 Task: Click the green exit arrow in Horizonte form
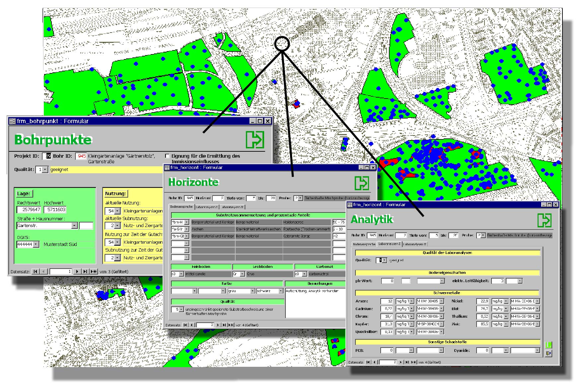click(x=362, y=183)
